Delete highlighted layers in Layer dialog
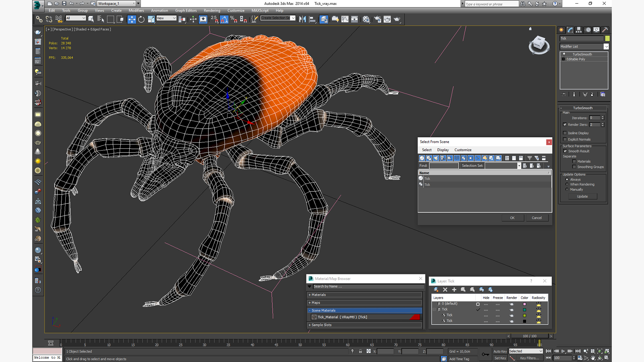Screen dimensions: 644x362 tap(445, 290)
